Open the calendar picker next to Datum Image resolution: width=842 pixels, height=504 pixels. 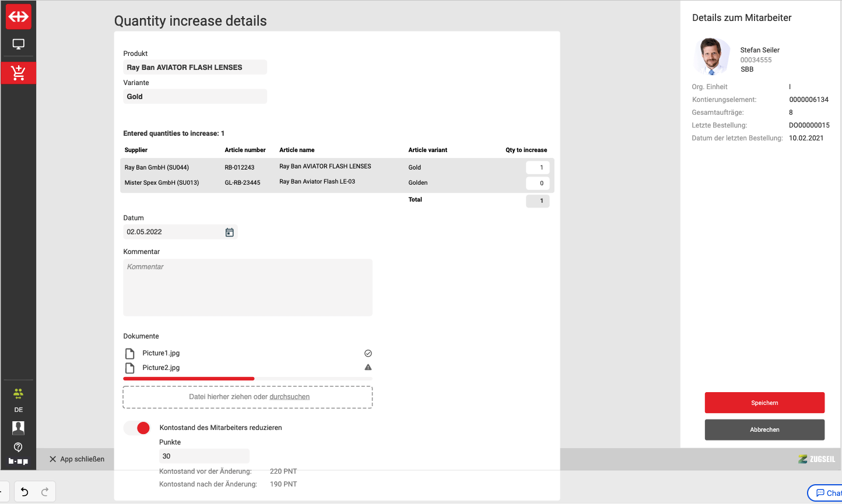(x=230, y=232)
